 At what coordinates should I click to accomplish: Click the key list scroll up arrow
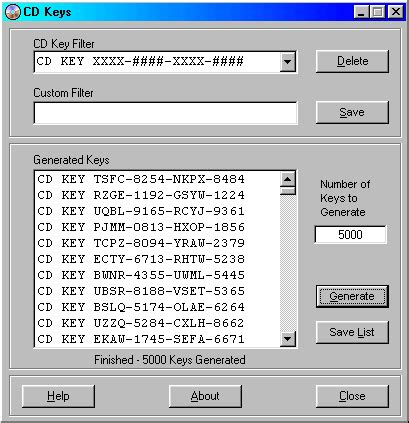287,180
